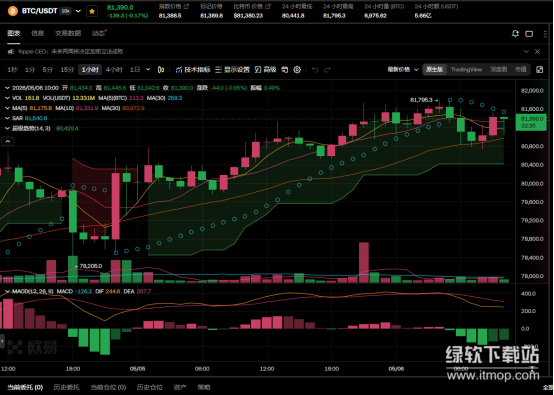Collapse the VOL indicator row chevron

click(x=7, y=98)
